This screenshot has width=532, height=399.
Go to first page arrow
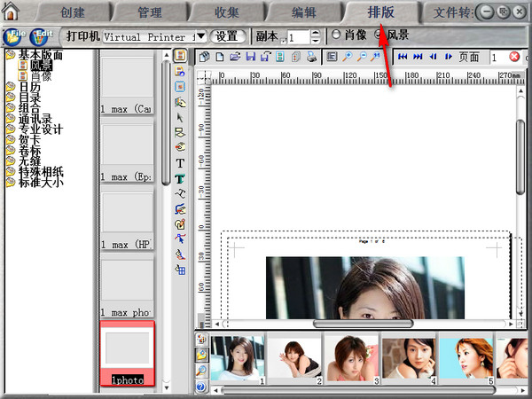pos(403,57)
